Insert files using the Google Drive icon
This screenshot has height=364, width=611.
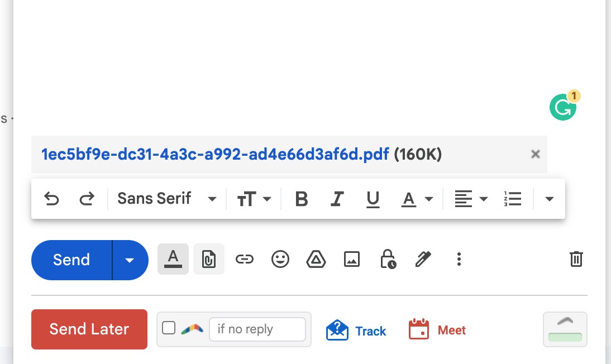[x=316, y=259]
